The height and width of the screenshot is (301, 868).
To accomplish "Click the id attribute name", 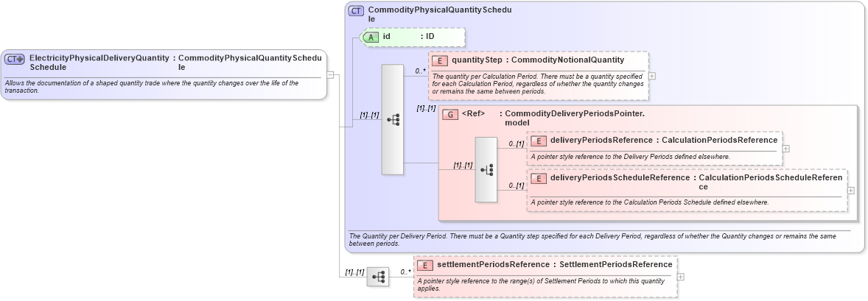I will (x=387, y=37).
